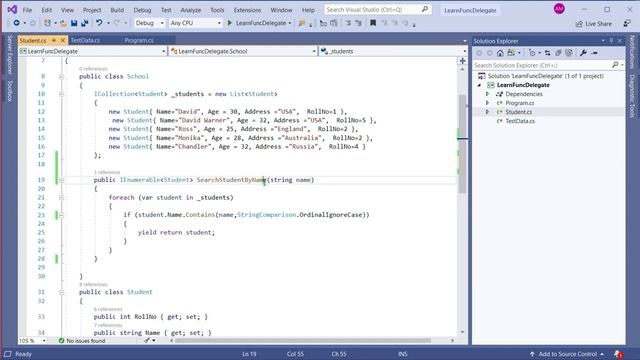Close the Student.cs tab
640x360 pixels.
pos(63,40)
